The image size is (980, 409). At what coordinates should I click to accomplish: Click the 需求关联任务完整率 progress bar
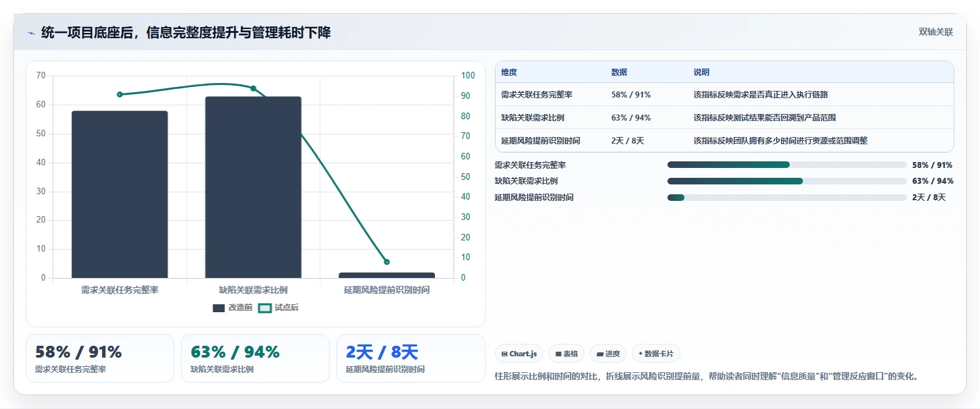(x=787, y=165)
